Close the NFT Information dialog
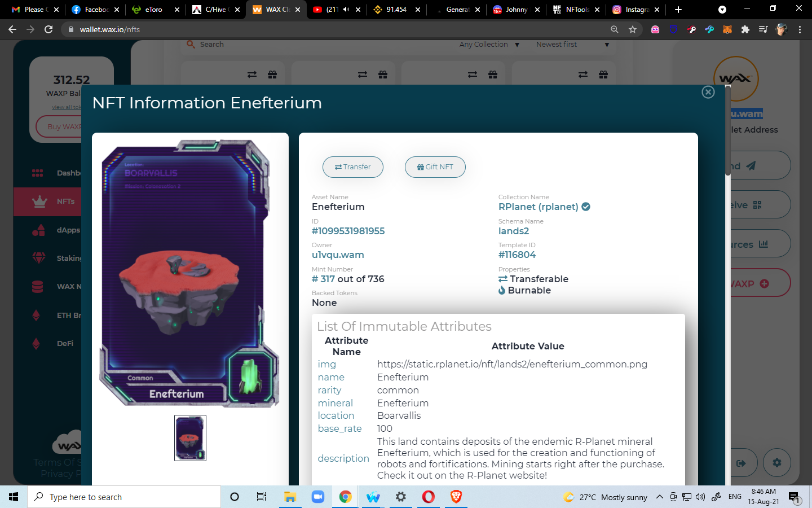Viewport: 812px width, 508px height. tap(708, 92)
